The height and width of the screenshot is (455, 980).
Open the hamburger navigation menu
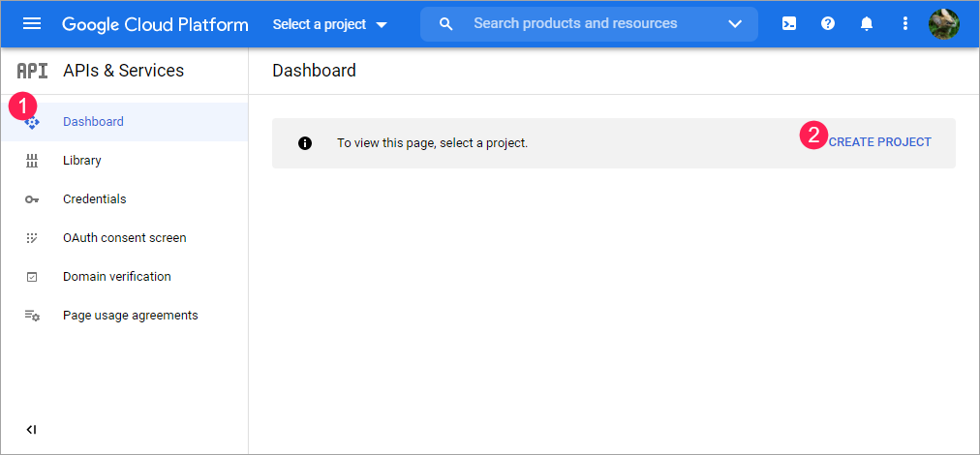point(32,24)
